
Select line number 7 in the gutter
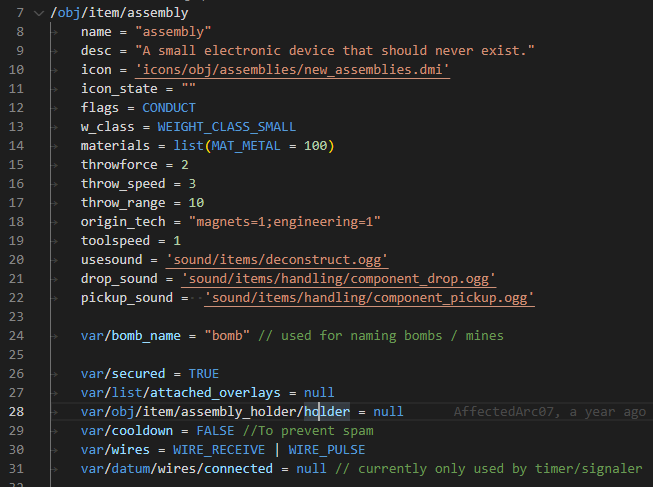19,12
